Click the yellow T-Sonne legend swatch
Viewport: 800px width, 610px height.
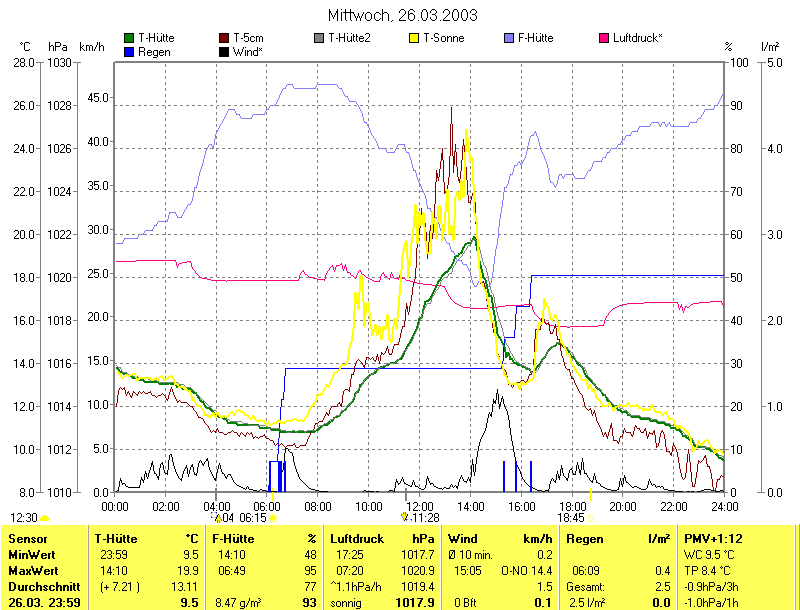point(415,38)
